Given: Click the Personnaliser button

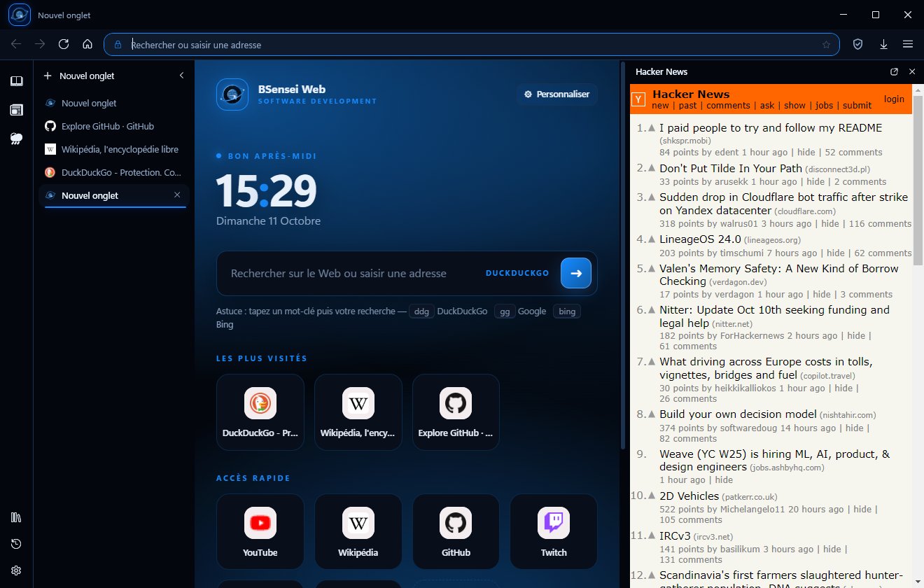Looking at the screenshot, I should [x=557, y=94].
